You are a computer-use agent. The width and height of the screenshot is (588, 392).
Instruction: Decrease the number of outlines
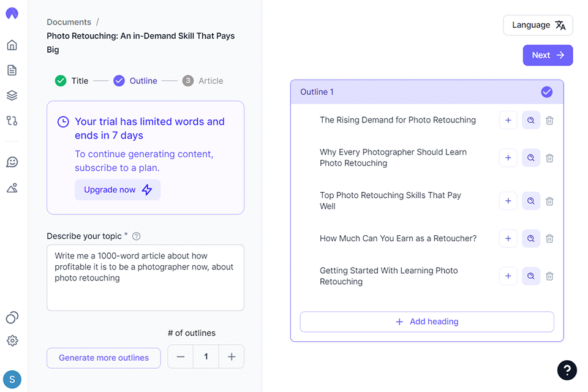[181, 356]
